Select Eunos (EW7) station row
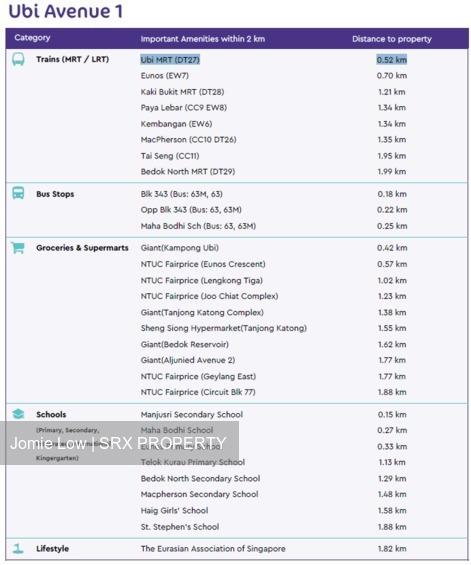The width and height of the screenshot is (471, 565). (165, 76)
